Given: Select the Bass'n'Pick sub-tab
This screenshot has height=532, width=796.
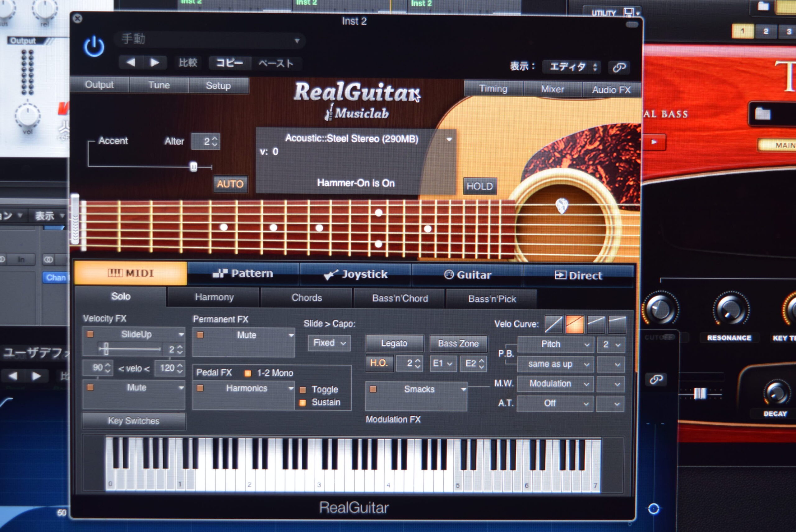Looking at the screenshot, I should (492, 299).
